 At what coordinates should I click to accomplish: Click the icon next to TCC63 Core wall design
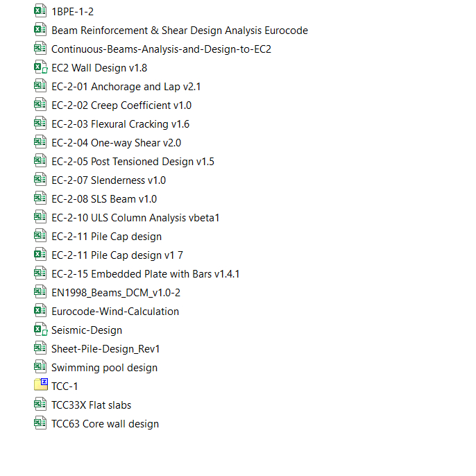pyautogui.click(x=41, y=423)
